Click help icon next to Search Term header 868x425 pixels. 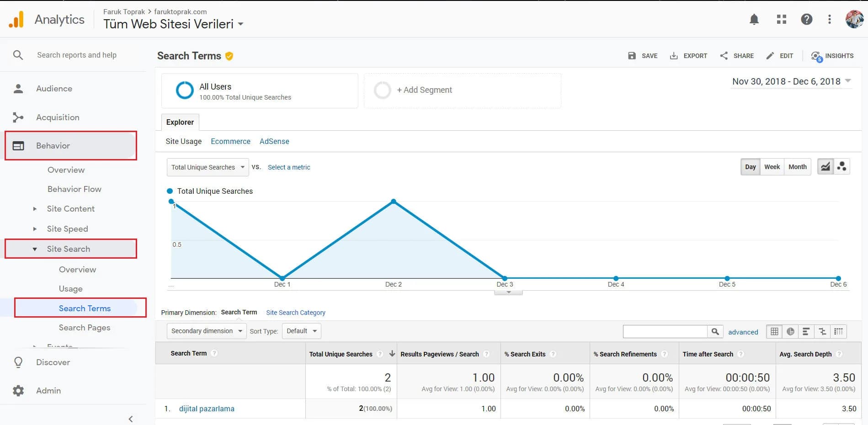tap(215, 353)
